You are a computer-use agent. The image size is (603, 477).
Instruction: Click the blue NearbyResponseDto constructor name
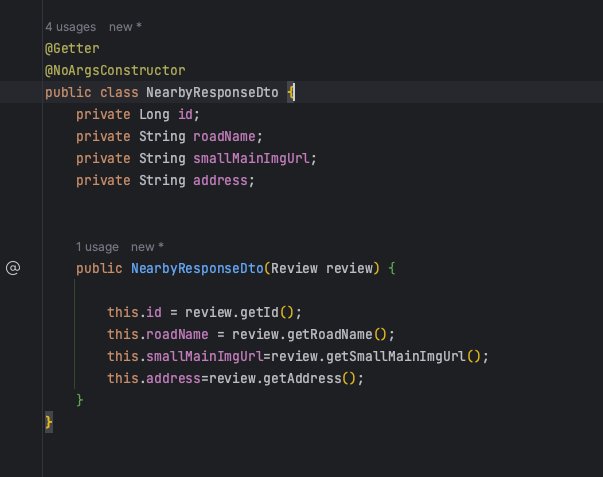coord(197,268)
